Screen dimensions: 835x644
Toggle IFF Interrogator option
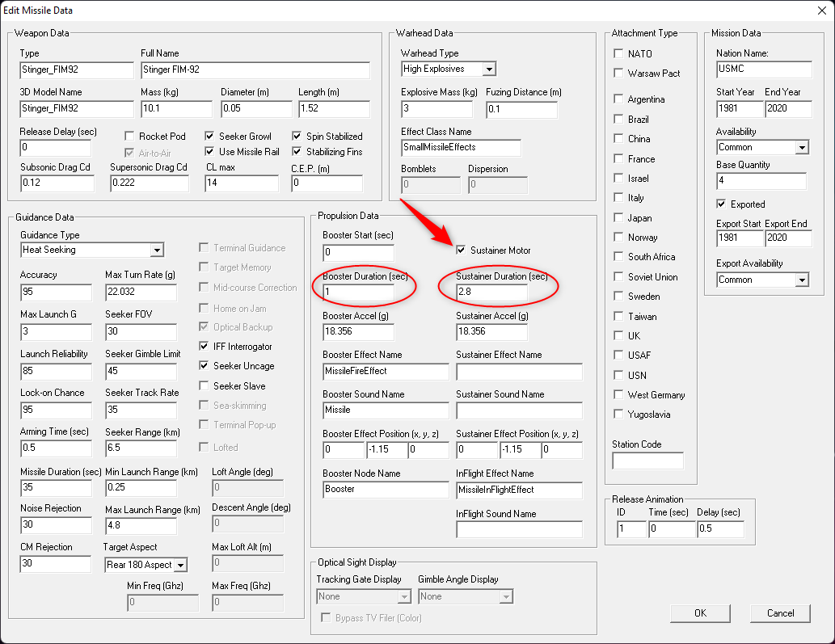click(204, 346)
